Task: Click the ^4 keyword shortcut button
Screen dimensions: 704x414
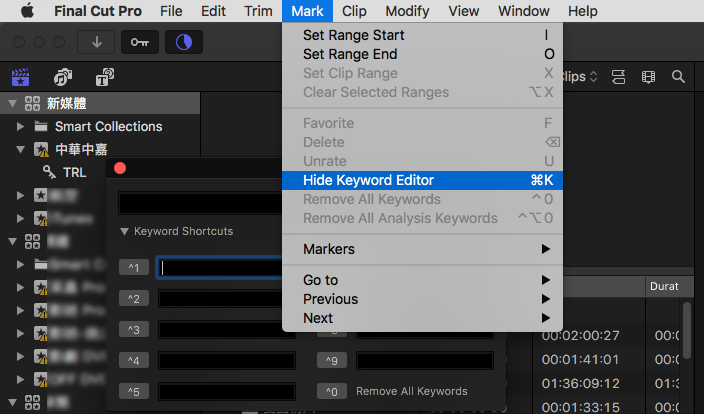Action: click(134, 361)
